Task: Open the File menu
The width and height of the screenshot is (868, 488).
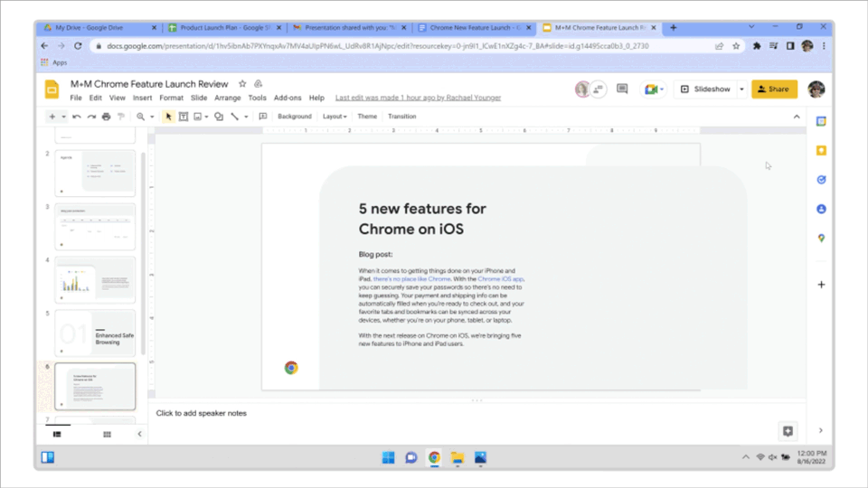Action: coord(76,98)
